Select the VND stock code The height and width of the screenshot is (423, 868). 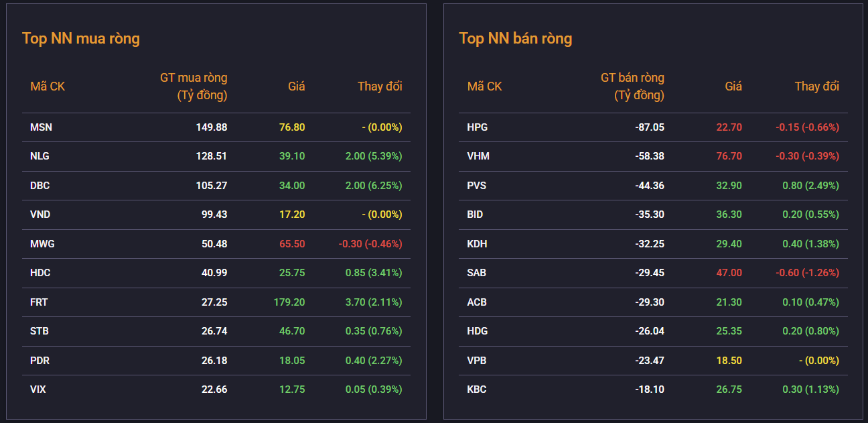point(40,215)
